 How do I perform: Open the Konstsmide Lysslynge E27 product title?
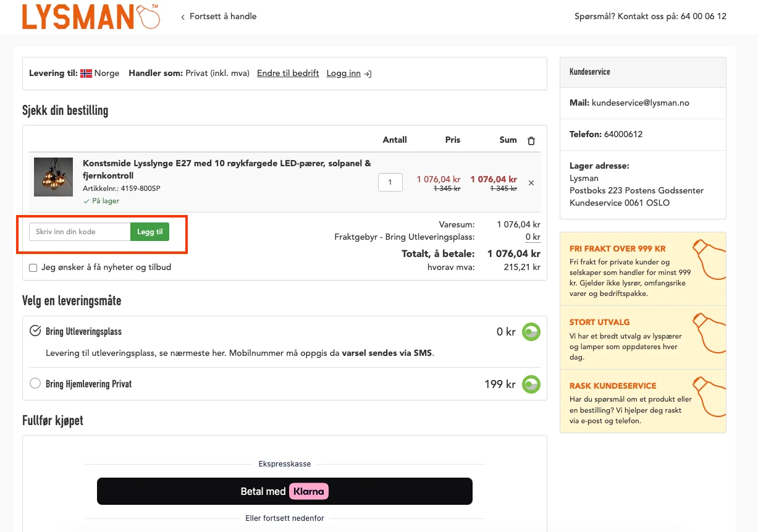click(227, 169)
